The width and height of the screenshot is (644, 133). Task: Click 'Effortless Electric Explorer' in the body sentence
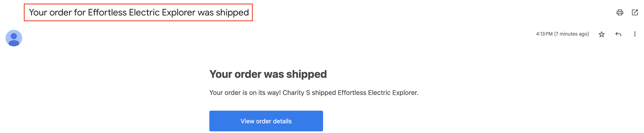click(x=378, y=93)
